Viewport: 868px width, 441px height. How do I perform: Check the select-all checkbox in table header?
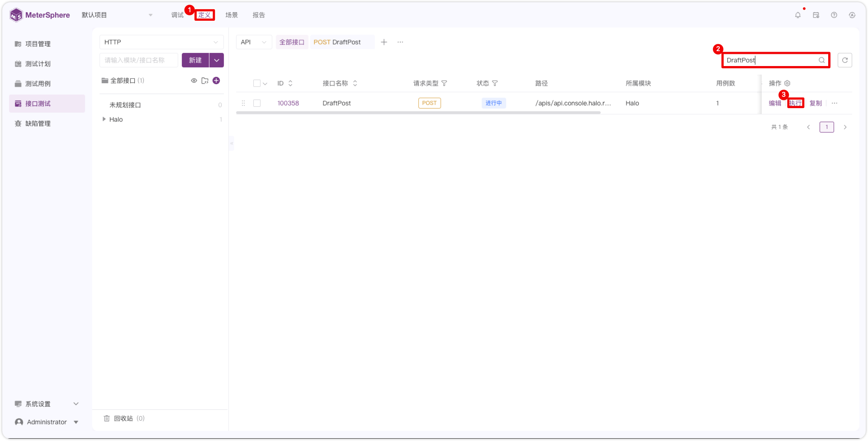click(257, 83)
